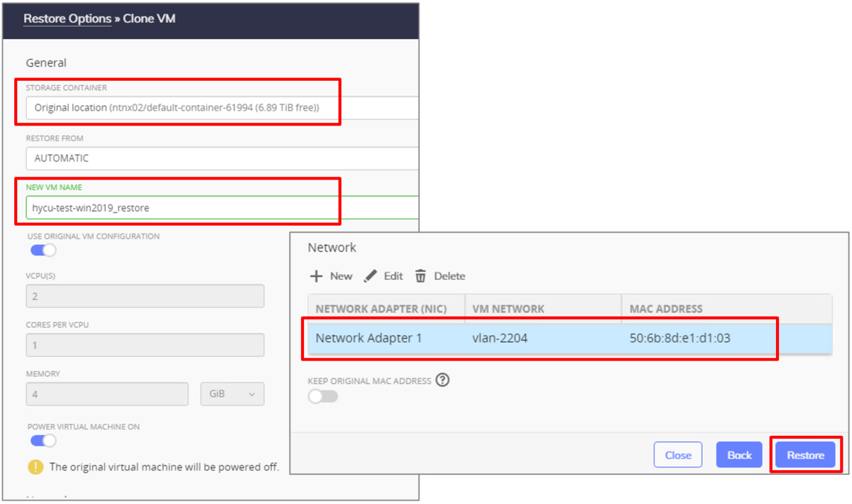Click the New VM Name input field
Image resolution: width=852 pixels, height=504 pixels.
[x=222, y=208]
